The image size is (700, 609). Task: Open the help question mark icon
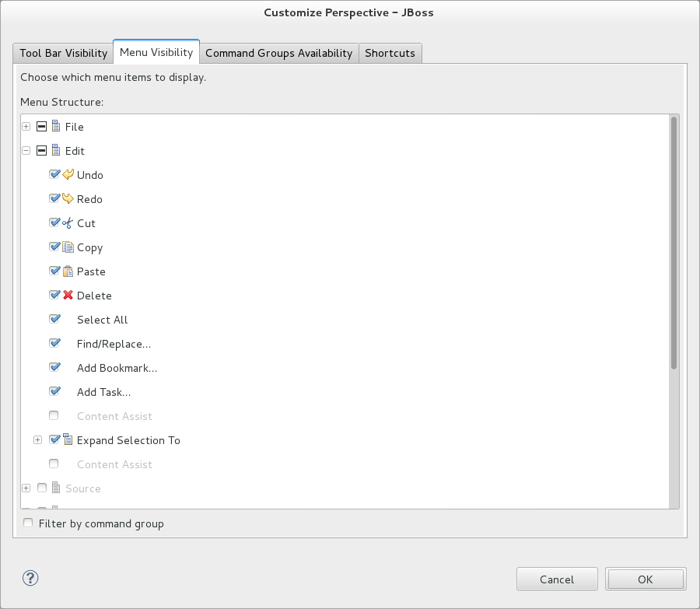coord(30,578)
